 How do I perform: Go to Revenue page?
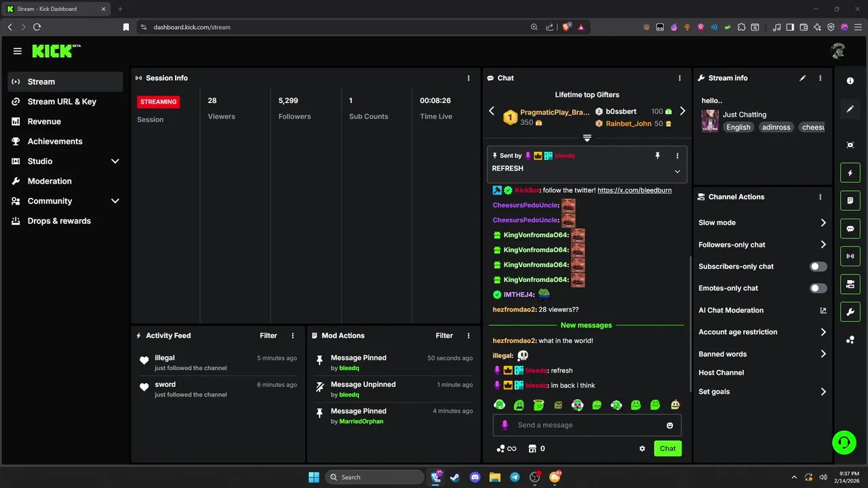pos(65,121)
